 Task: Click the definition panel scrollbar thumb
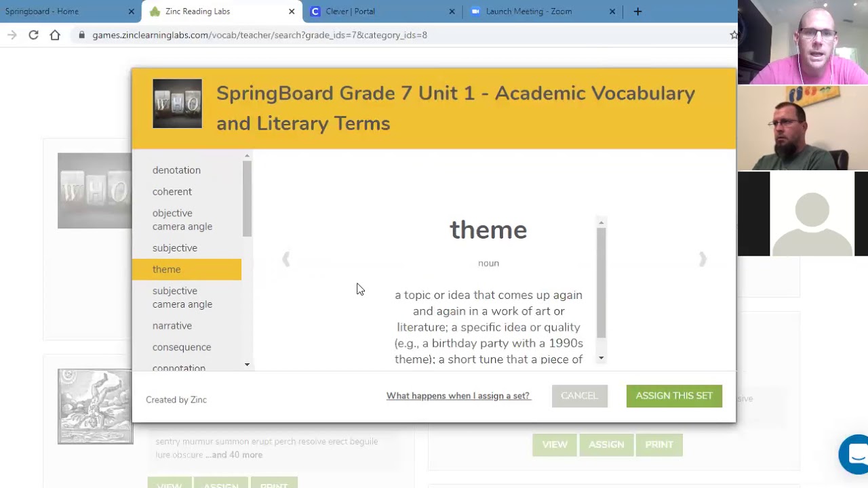(x=601, y=283)
